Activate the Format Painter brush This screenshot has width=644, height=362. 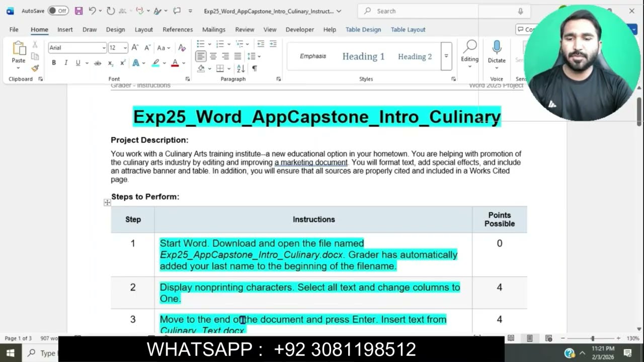[x=35, y=68]
